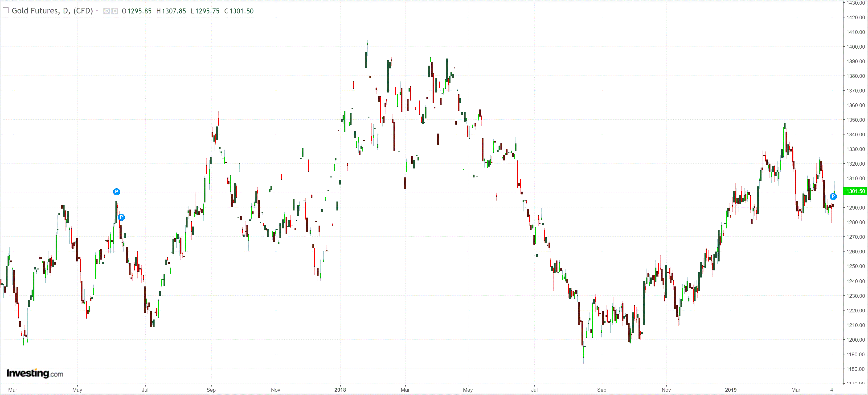Open the Investing.com logo link
This screenshot has height=395, width=868.
pos(35,373)
